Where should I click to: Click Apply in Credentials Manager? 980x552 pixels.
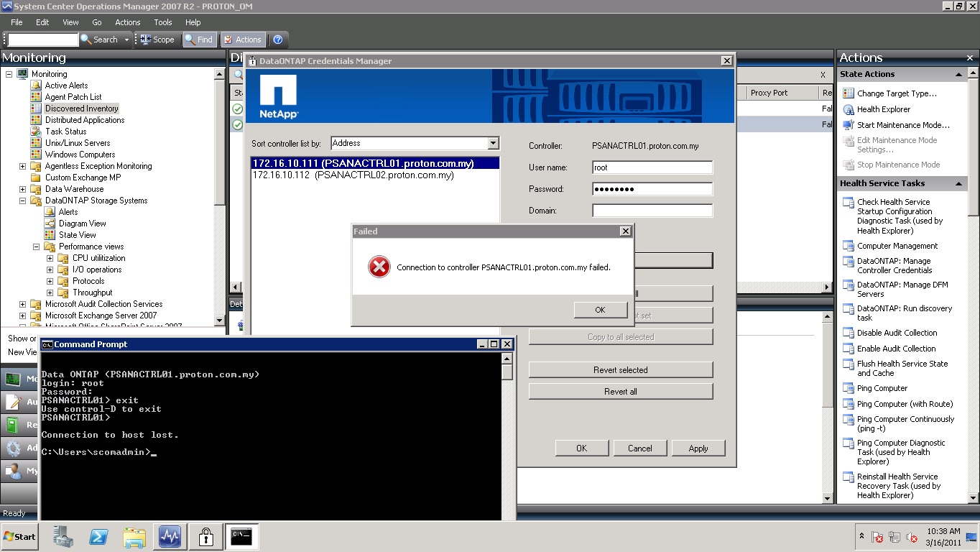[x=698, y=448]
